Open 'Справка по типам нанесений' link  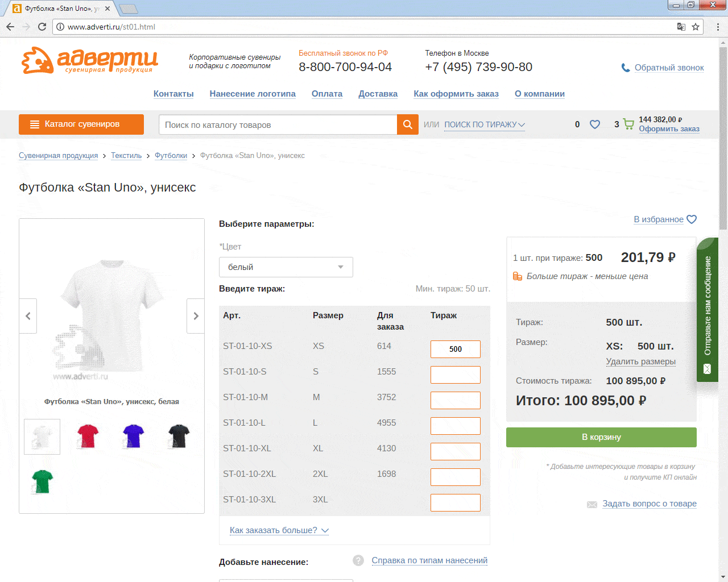click(429, 560)
